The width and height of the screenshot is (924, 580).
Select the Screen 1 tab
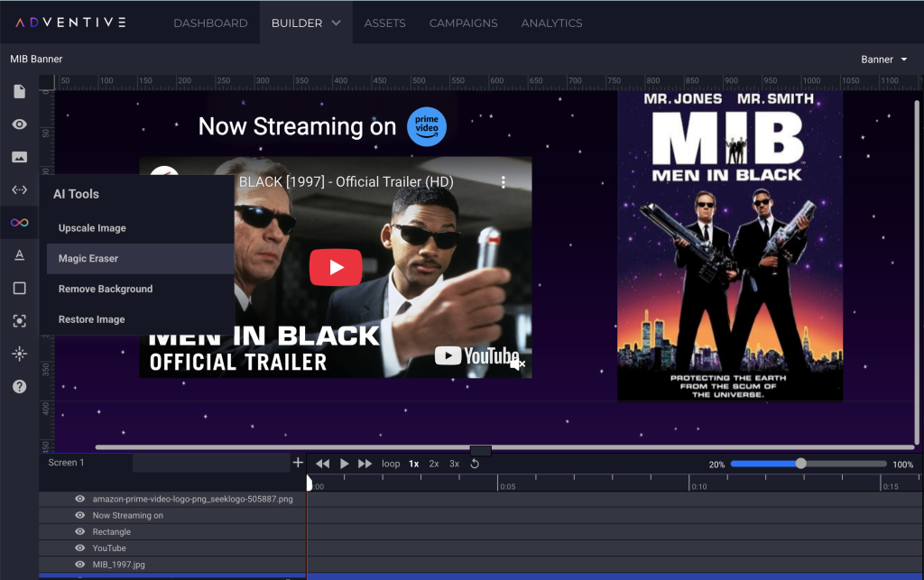[x=86, y=463]
